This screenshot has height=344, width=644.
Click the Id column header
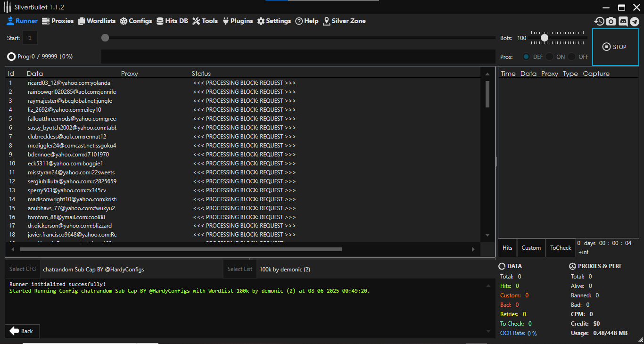(11, 74)
